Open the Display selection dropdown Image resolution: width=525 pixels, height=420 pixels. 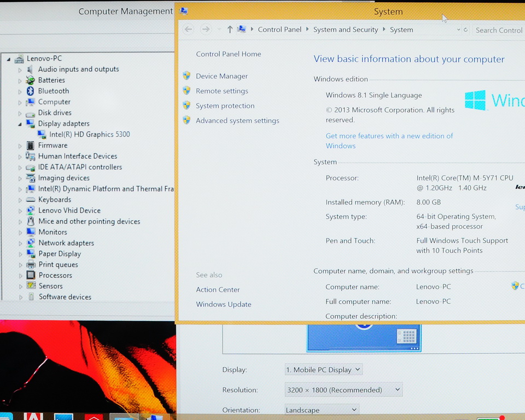pyautogui.click(x=323, y=370)
